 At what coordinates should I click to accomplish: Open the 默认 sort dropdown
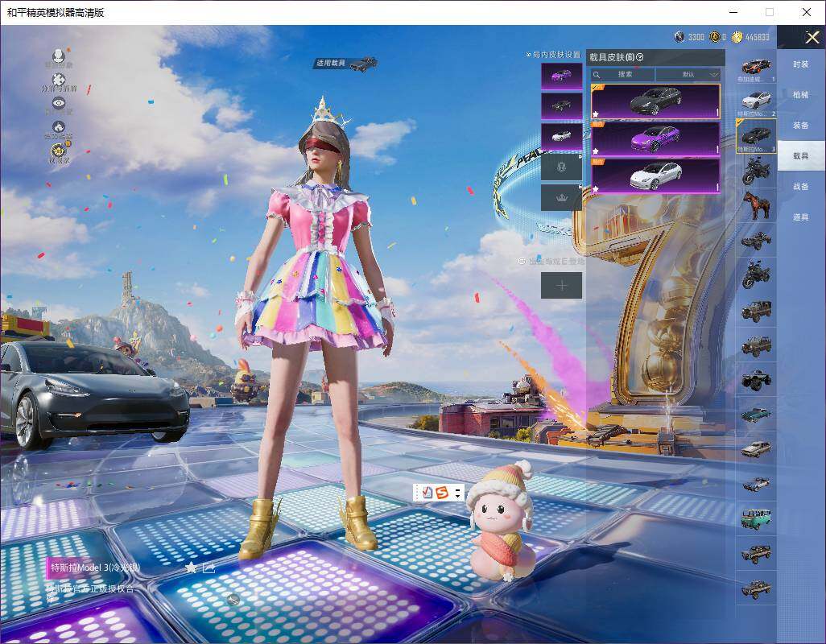pos(688,74)
